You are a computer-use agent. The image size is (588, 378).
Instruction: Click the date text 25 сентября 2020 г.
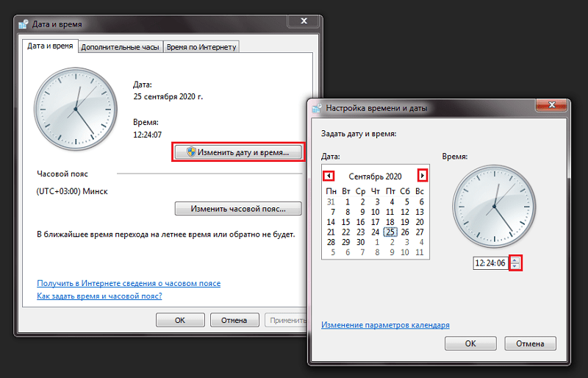168,96
